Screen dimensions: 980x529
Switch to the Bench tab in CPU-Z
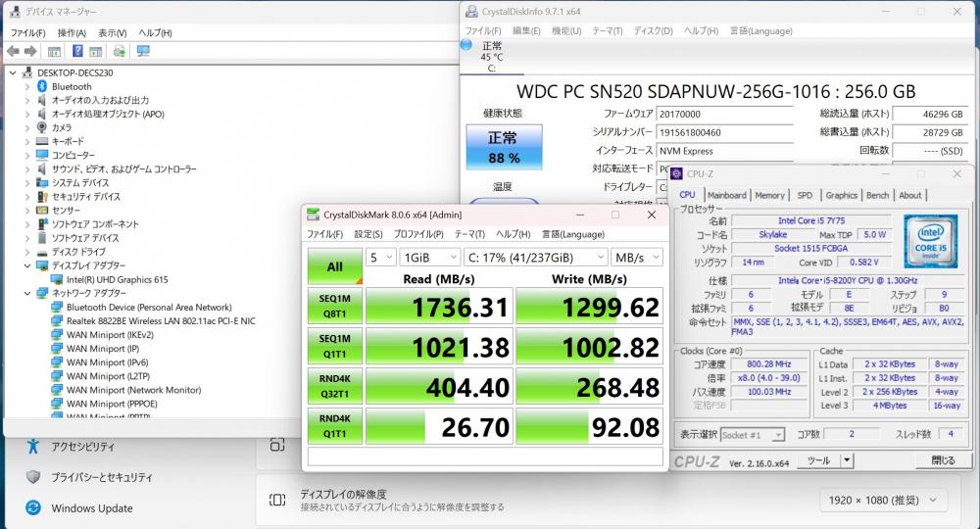coord(877,195)
